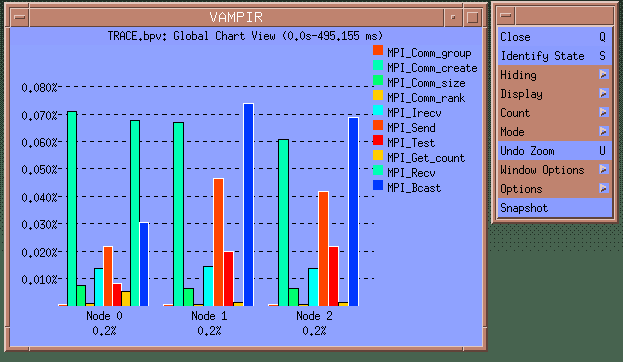Click the orange MPI_Send bar of Node 1
Viewport: 623px width, 362px height.
(x=219, y=242)
